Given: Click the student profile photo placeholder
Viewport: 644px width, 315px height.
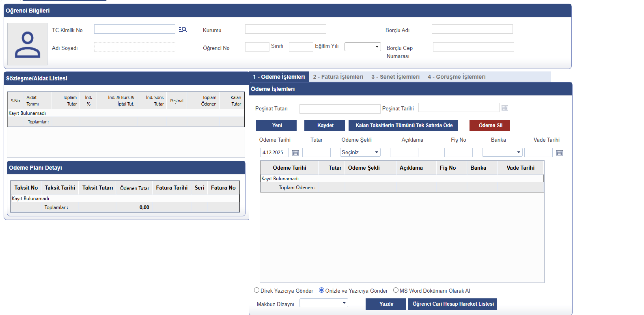Looking at the screenshot, I should (27, 44).
